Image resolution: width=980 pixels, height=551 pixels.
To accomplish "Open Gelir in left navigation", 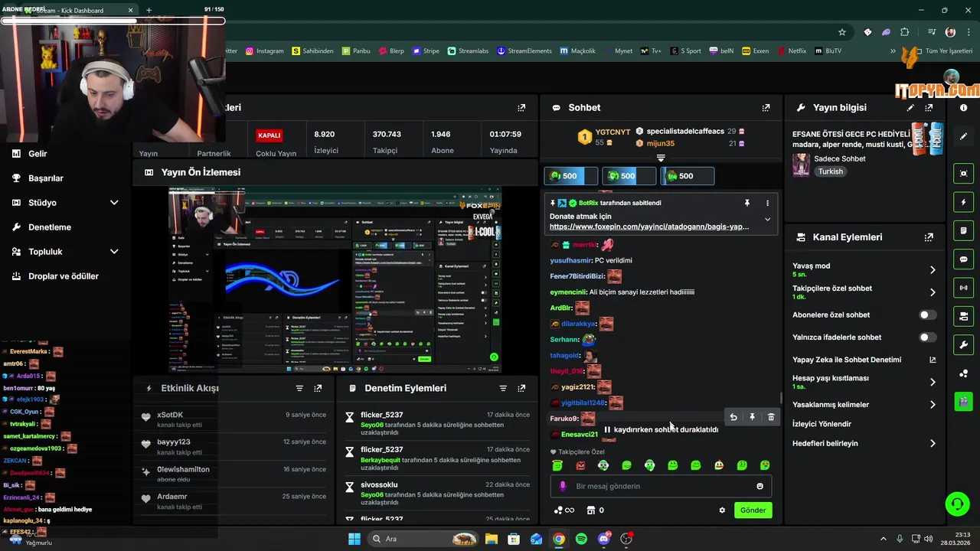I will 38,154.
